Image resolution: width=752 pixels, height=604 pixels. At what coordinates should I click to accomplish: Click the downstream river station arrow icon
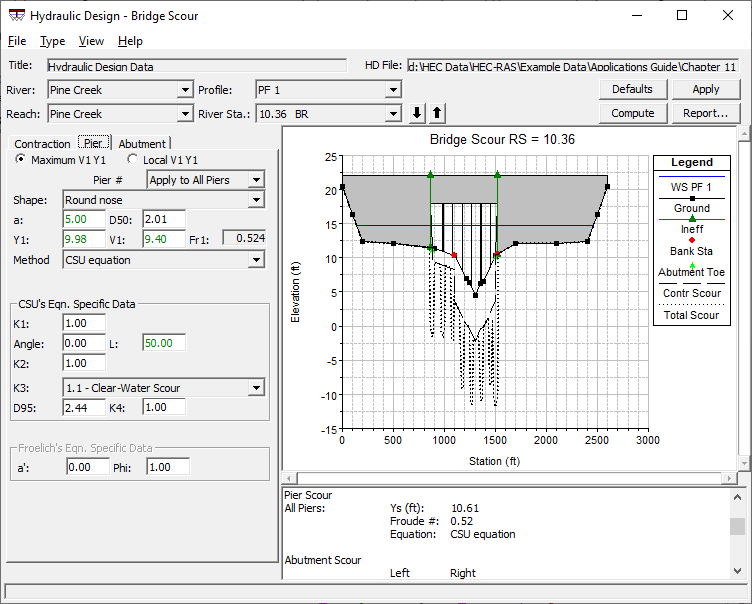point(418,113)
